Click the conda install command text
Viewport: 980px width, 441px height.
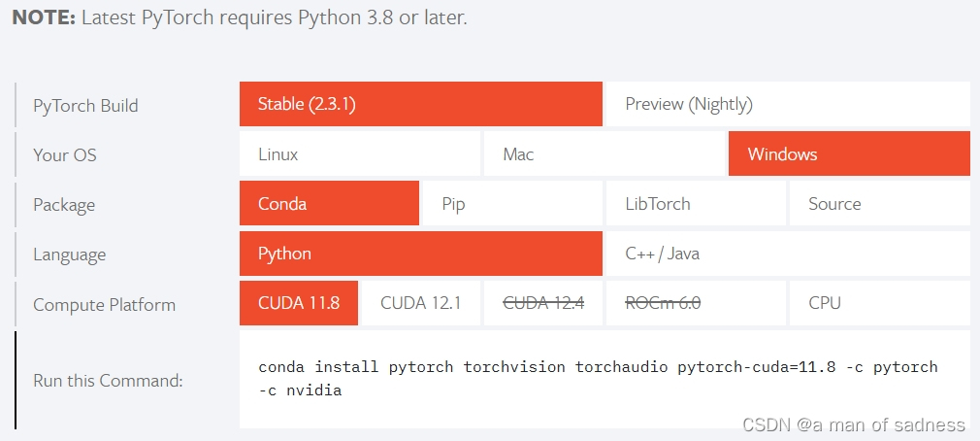[x=598, y=379]
